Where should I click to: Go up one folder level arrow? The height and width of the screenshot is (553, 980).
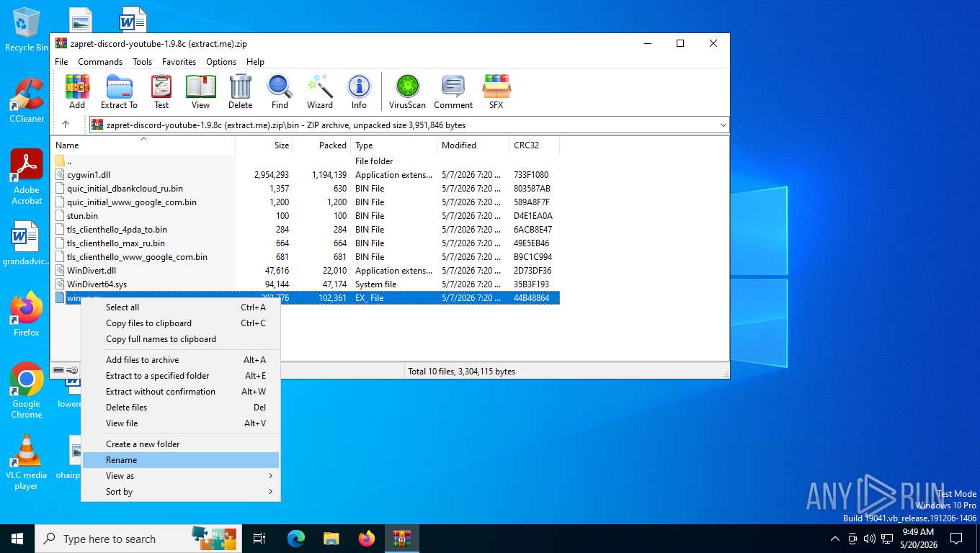click(x=66, y=125)
